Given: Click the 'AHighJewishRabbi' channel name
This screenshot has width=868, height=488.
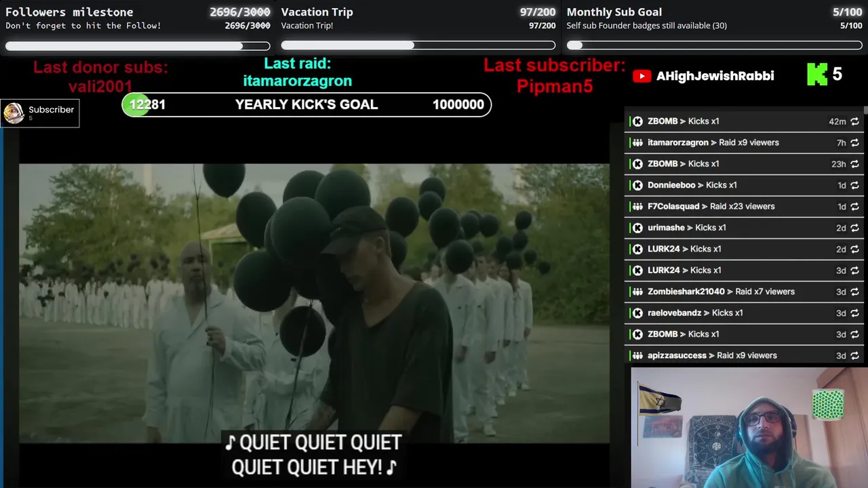Looking at the screenshot, I should click(715, 76).
